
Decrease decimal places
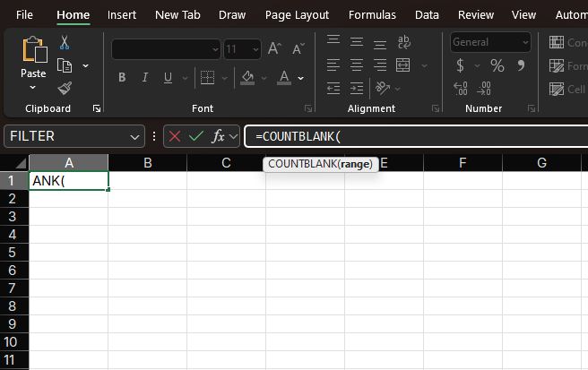(484, 89)
